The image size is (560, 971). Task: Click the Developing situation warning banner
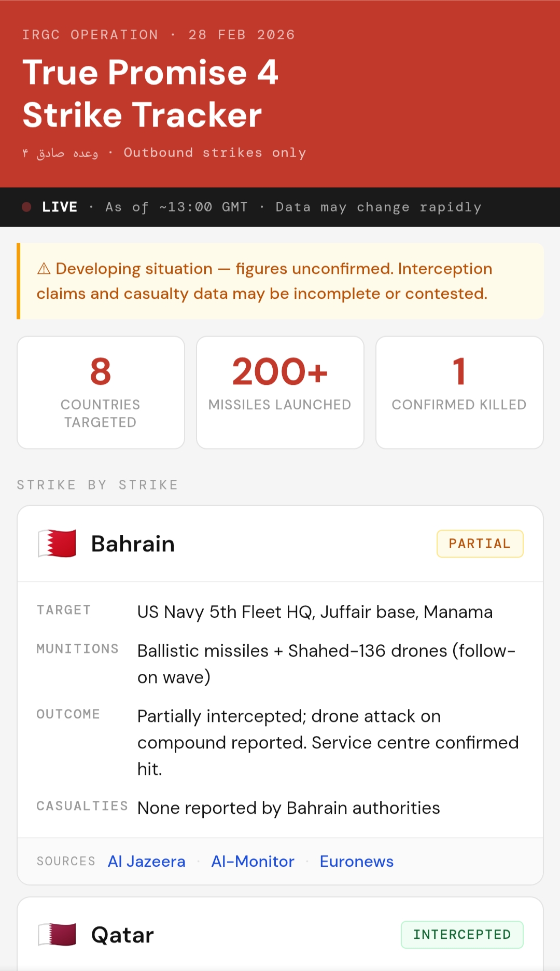tap(280, 281)
